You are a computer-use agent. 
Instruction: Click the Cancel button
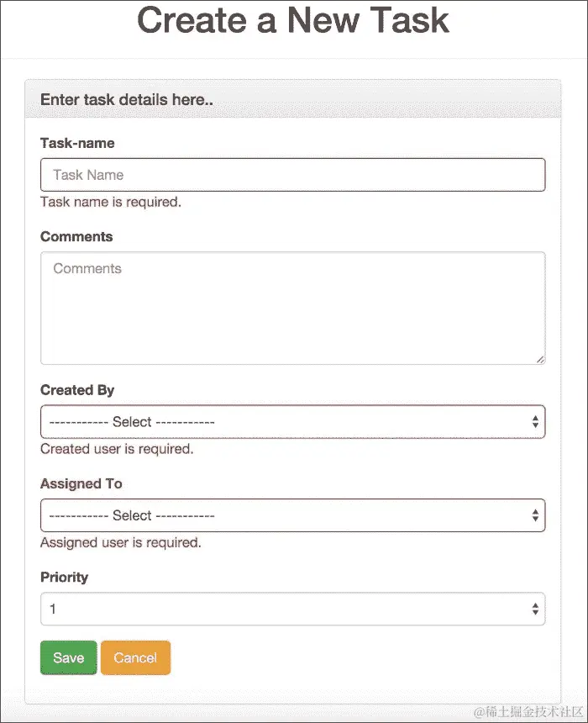point(135,657)
